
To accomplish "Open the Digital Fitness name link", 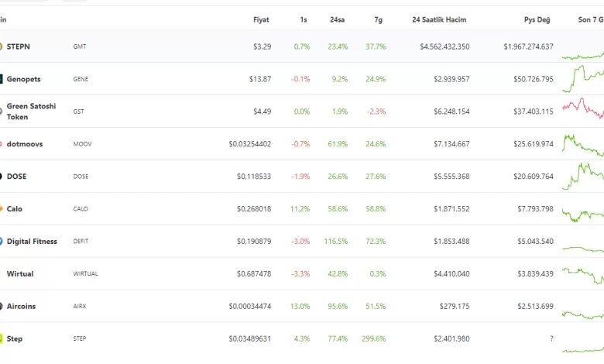I will tap(32, 242).
